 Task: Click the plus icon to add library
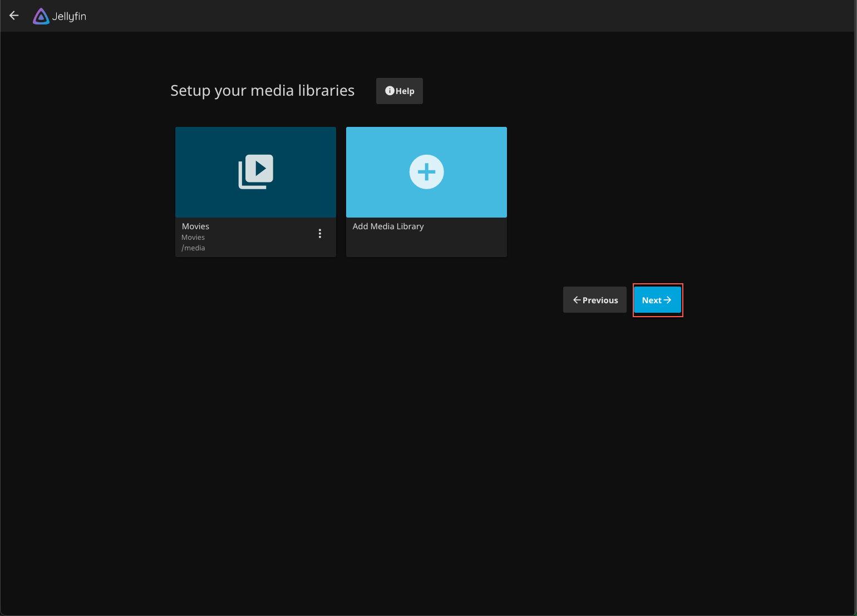coord(426,172)
